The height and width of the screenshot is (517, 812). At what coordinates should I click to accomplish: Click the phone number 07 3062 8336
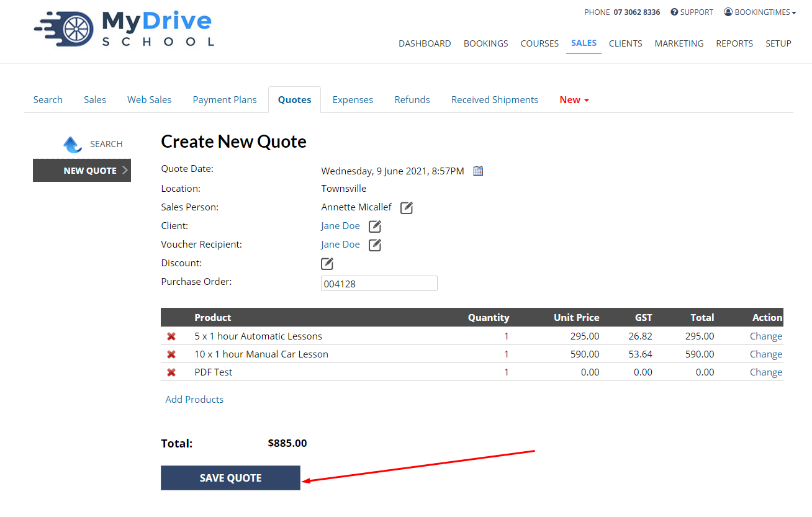637,12
